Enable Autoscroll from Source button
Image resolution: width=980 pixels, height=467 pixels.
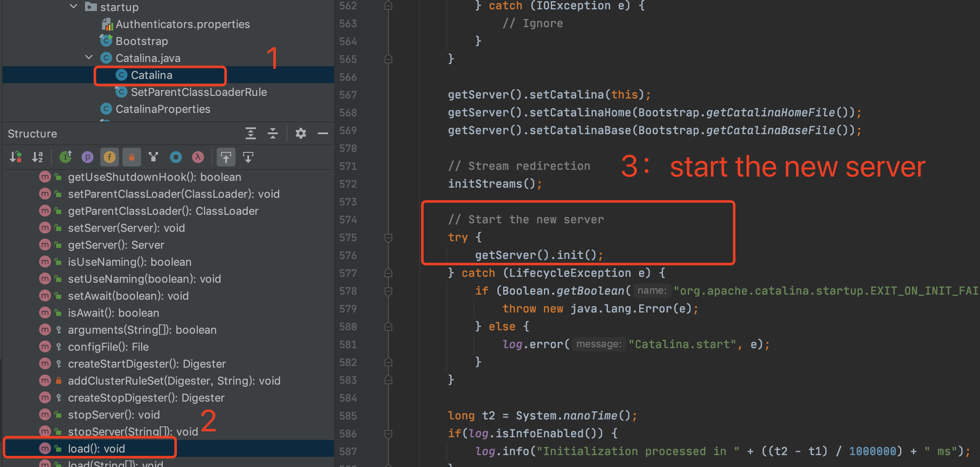pos(248,157)
